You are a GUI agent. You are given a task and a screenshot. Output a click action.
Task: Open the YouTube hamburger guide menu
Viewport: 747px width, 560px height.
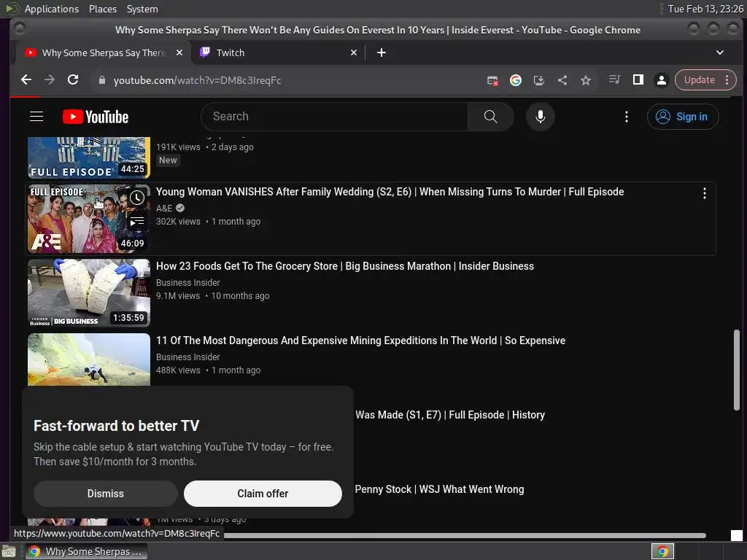click(36, 117)
